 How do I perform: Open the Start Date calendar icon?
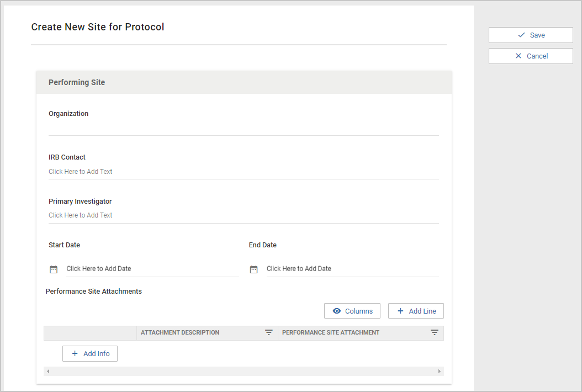(x=54, y=269)
